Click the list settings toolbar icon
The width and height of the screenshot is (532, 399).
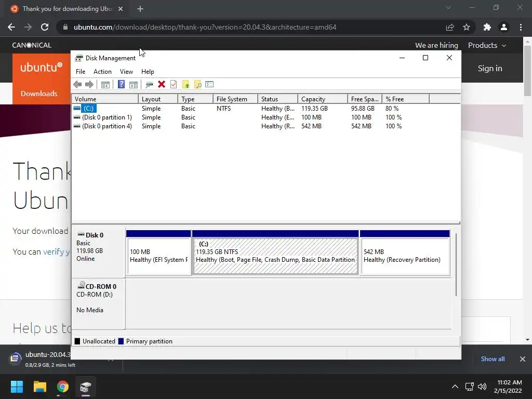click(x=209, y=84)
